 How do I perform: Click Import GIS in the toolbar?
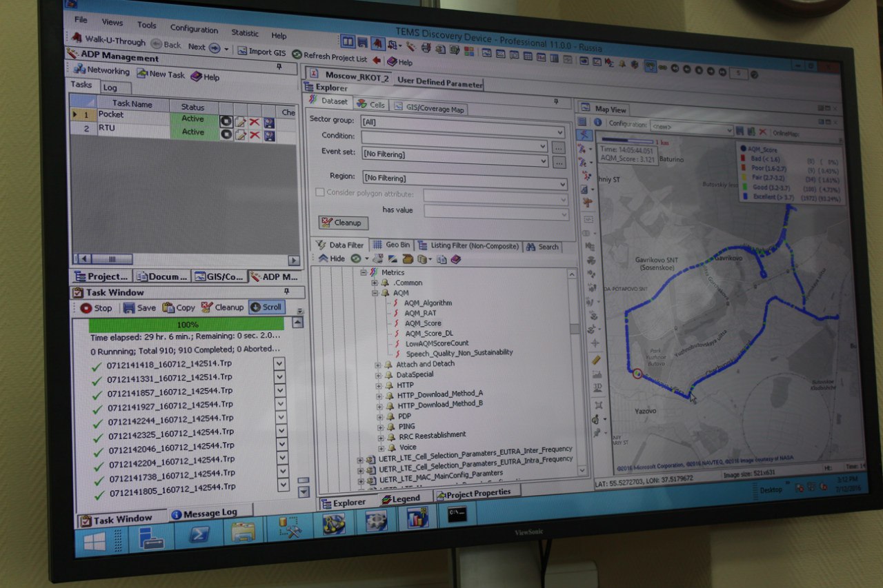(261, 51)
